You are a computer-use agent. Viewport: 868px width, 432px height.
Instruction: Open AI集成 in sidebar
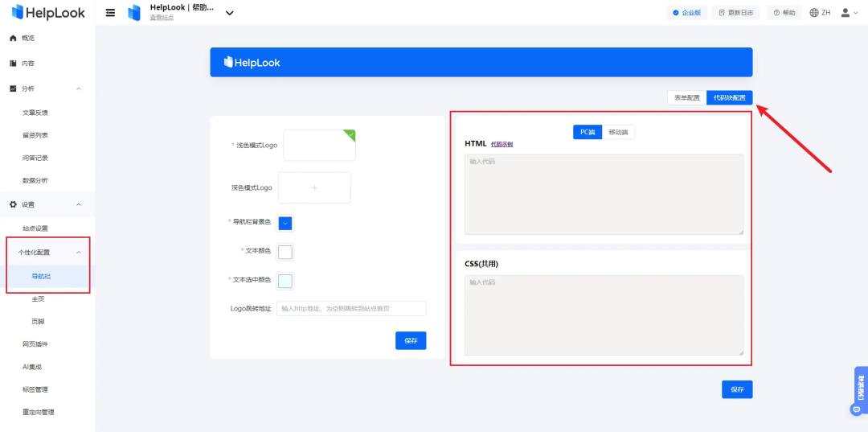pyautogui.click(x=32, y=367)
